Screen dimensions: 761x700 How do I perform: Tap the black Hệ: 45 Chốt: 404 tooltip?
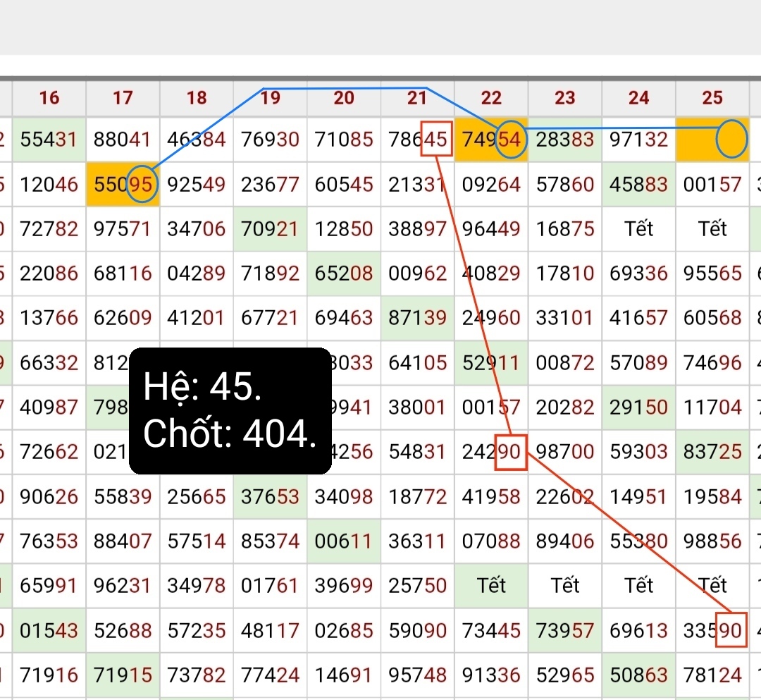click(230, 411)
